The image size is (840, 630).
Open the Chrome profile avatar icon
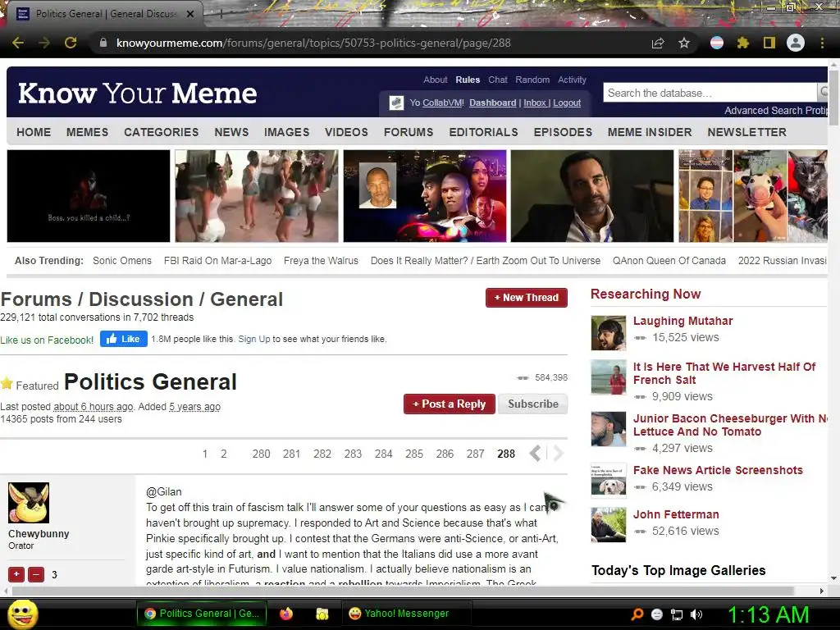coord(796,43)
